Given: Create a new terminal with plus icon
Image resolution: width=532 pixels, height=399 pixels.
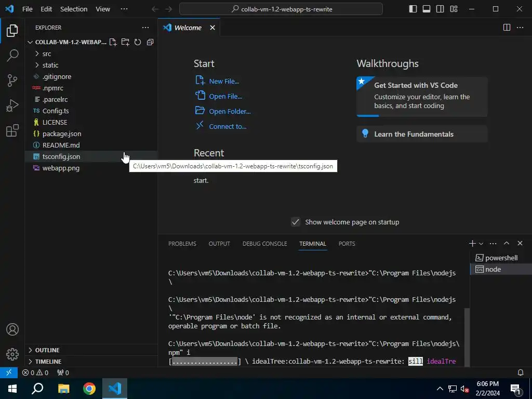Looking at the screenshot, I should click(x=472, y=243).
